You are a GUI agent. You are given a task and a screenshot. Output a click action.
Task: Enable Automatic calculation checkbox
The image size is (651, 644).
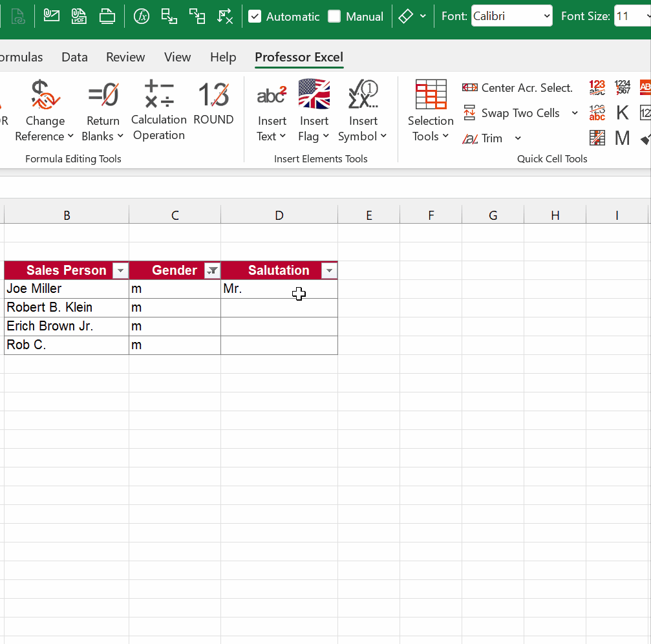pos(255,16)
